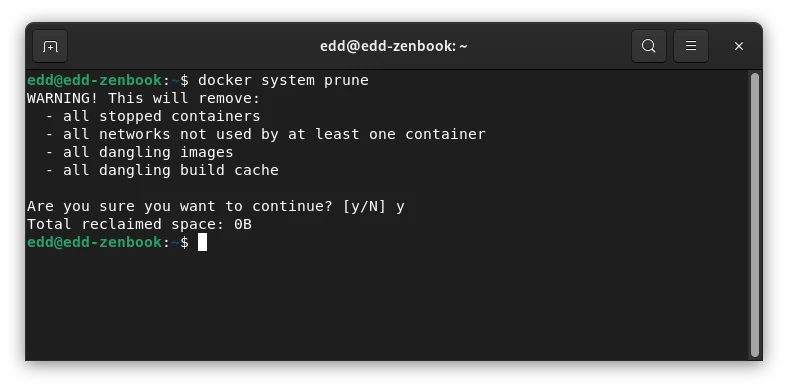Click the last green edd@edd-zenbook prompt
The height and width of the screenshot is (389, 788).
94,242
